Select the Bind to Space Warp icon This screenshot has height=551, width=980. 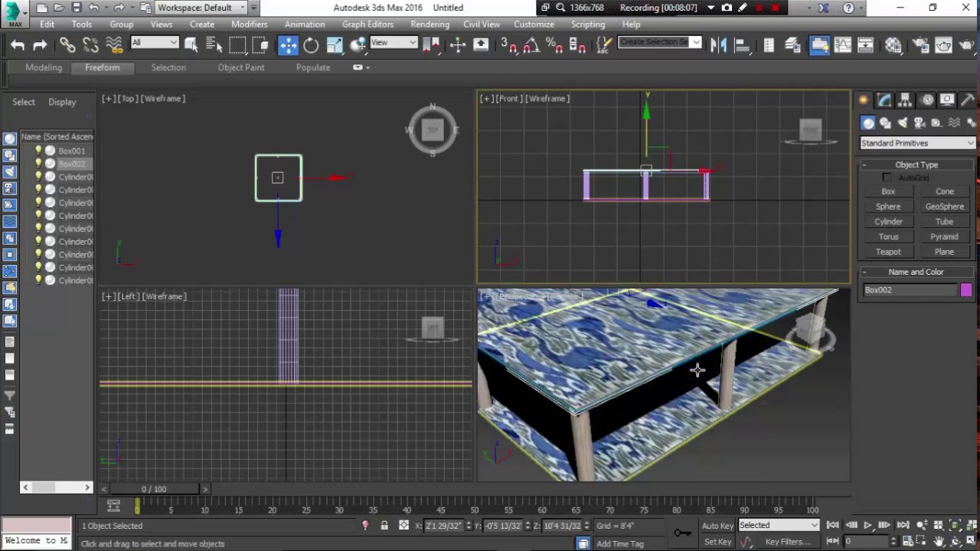pos(114,45)
